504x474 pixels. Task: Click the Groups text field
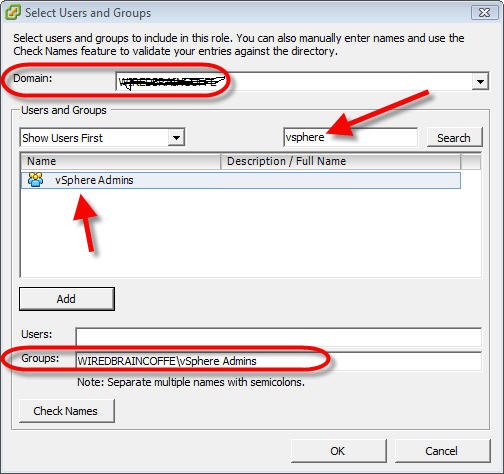[278, 361]
